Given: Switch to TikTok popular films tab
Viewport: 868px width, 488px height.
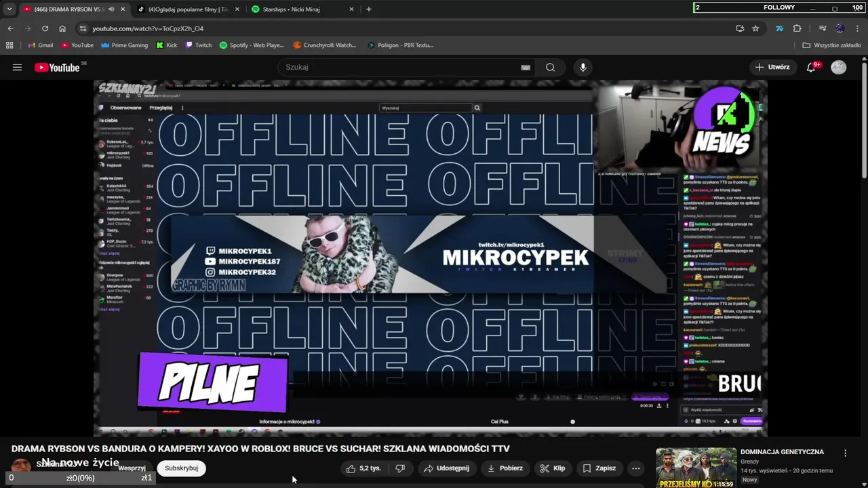Looking at the screenshot, I should pos(189,9).
